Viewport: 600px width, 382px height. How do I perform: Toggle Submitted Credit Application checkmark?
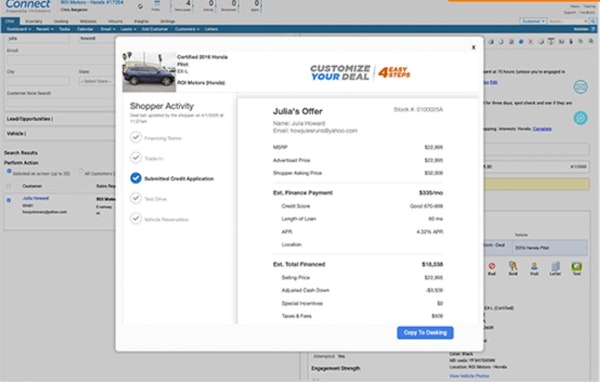[136, 178]
